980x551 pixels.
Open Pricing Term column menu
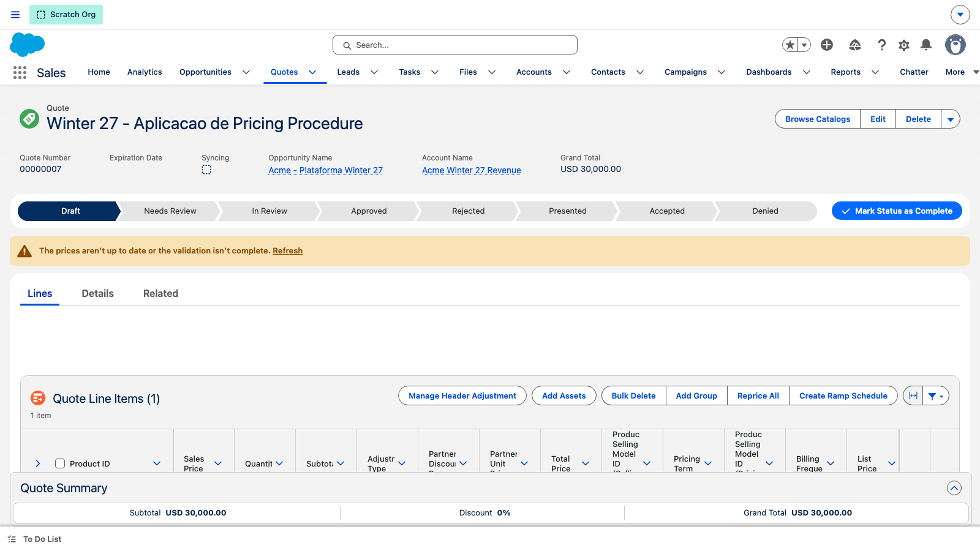tap(708, 463)
